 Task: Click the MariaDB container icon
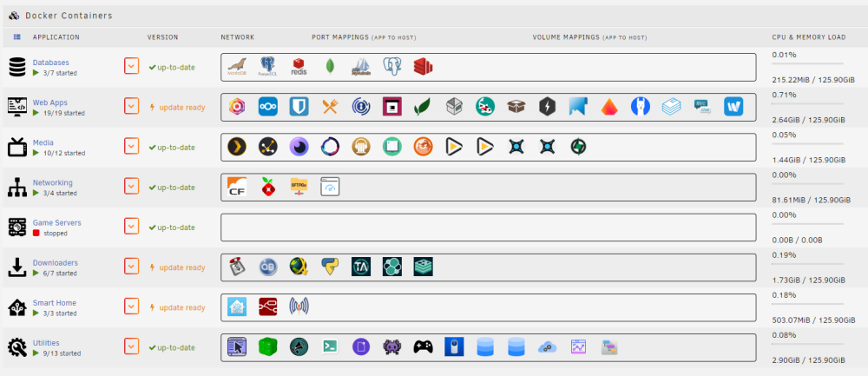coord(237,67)
